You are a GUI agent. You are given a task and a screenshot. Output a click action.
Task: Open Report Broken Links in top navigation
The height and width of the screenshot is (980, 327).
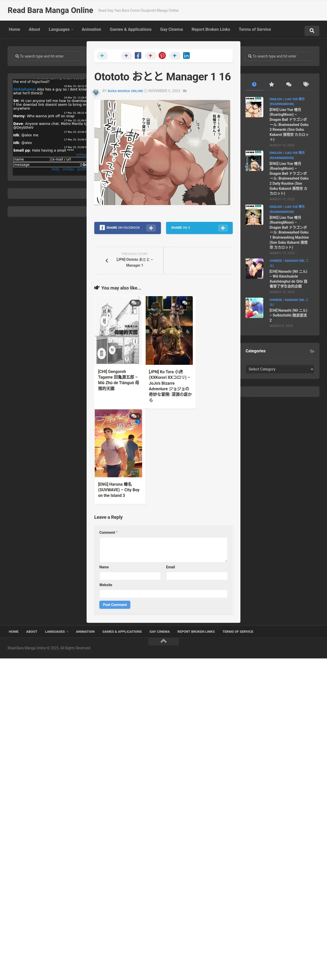[211, 29]
